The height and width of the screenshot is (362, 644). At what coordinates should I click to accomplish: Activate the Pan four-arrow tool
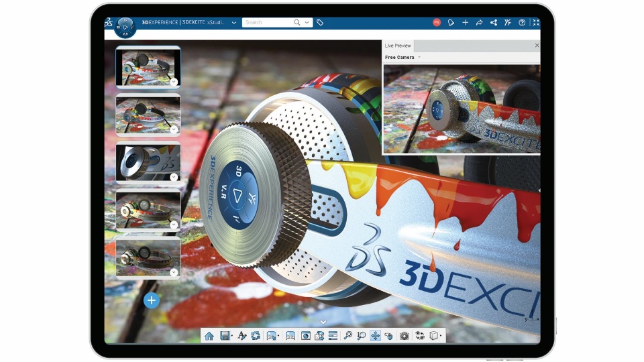[376, 336]
